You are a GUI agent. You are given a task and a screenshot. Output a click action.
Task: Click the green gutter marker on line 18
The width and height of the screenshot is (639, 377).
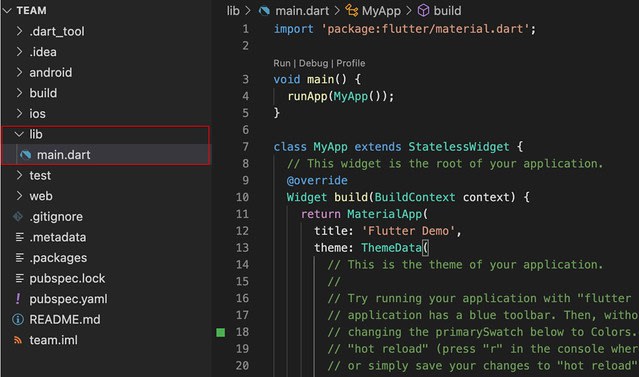[x=220, y=333]
